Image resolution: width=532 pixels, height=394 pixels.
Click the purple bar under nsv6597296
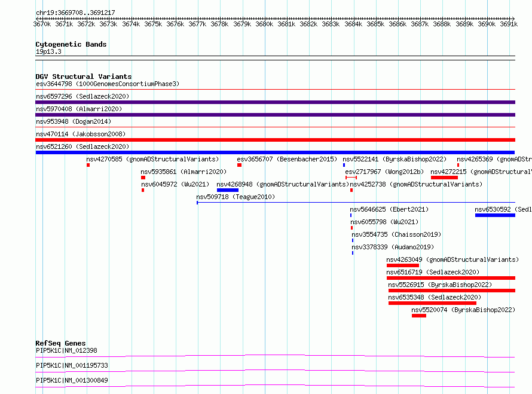[275, 102]
